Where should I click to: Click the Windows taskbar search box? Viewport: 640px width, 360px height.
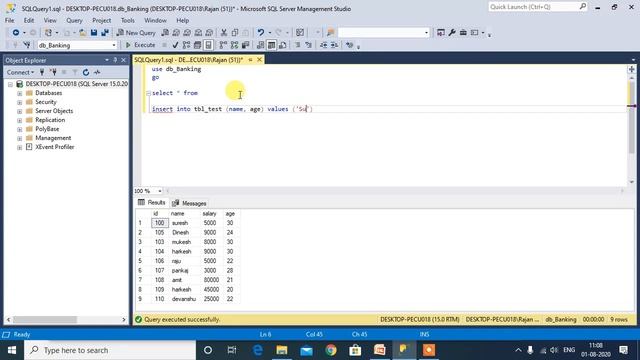tap(110, 350)
